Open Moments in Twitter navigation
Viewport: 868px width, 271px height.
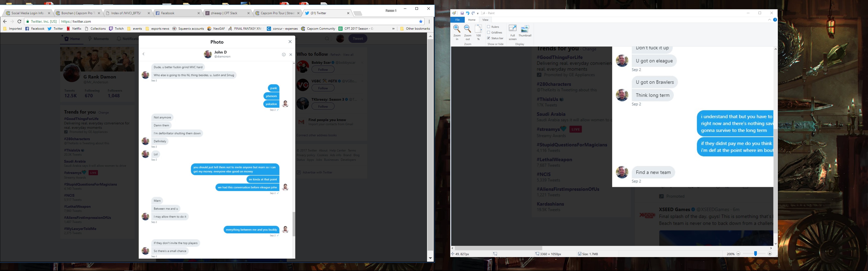tap(98, 39)
